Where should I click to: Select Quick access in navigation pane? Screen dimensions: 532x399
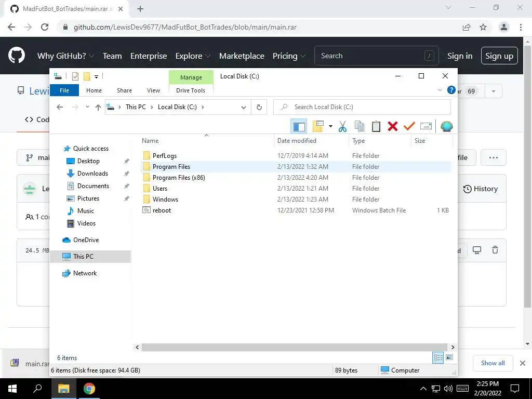tap(90, 148)
